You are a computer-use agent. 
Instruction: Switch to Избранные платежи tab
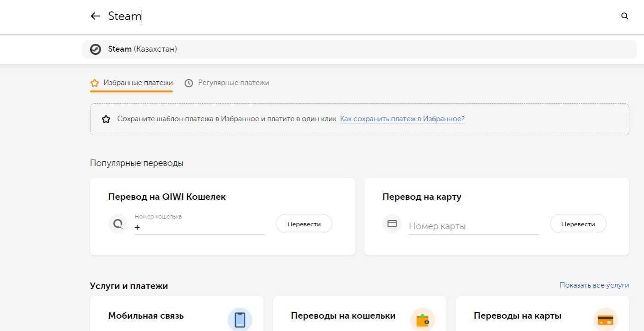132,83
